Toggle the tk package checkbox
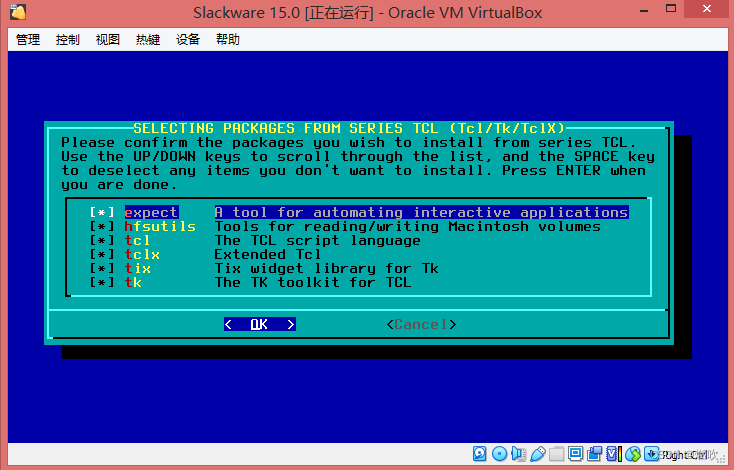 [102, 283]
